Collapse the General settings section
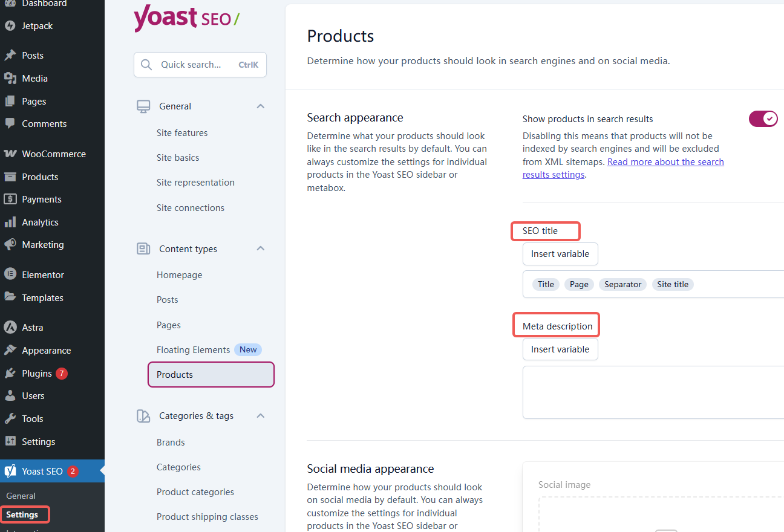Image resolution: width=784 pixels, height=532 pixels. click(x=260, y=106)
